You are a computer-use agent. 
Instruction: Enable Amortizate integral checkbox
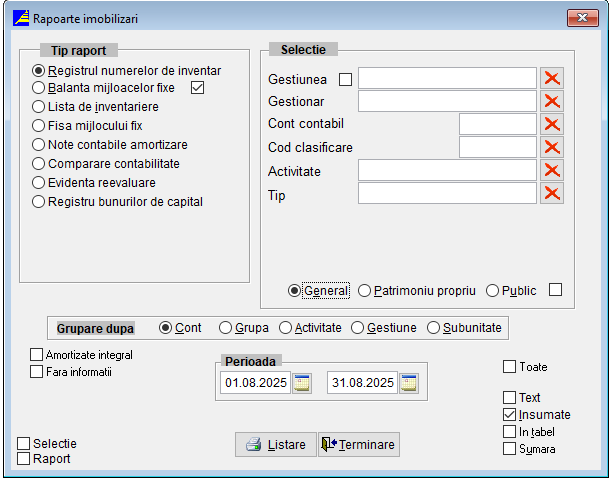[38, 355]
